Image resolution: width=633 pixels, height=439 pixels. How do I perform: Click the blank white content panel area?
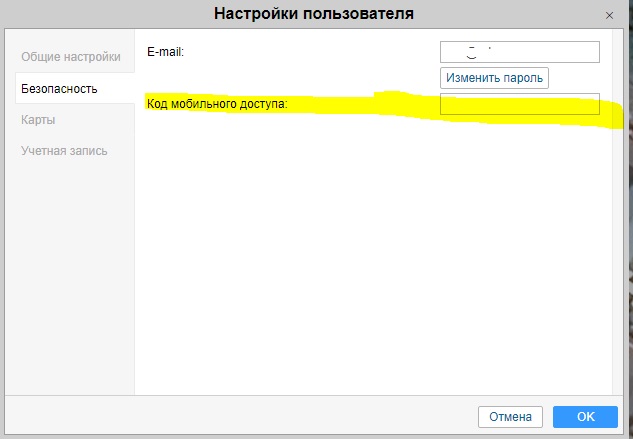(x=370, y=260)
